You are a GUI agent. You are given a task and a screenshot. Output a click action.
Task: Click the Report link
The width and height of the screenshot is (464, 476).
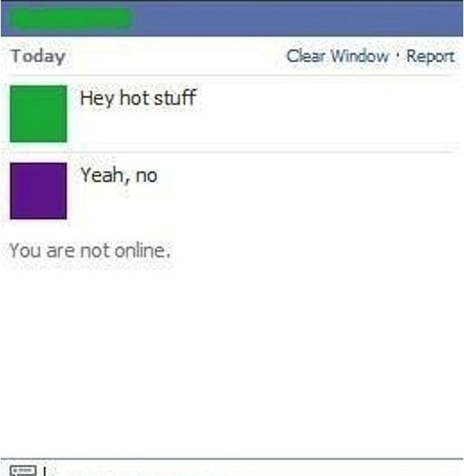tap(430, 56)
